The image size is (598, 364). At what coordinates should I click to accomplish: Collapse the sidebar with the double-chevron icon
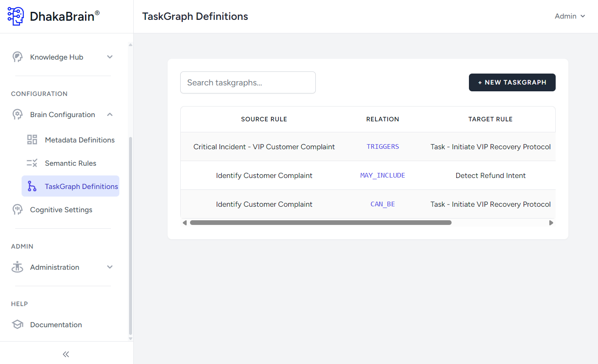66,354
